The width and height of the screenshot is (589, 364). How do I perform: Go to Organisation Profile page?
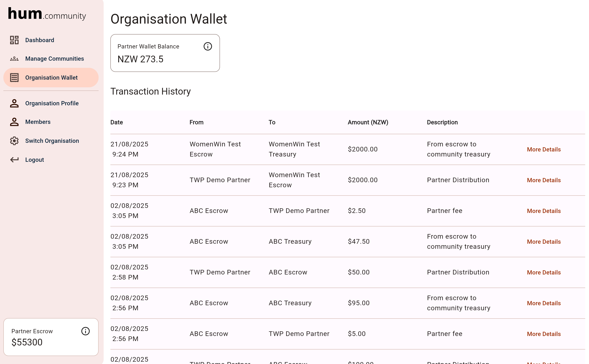(52, 103)
